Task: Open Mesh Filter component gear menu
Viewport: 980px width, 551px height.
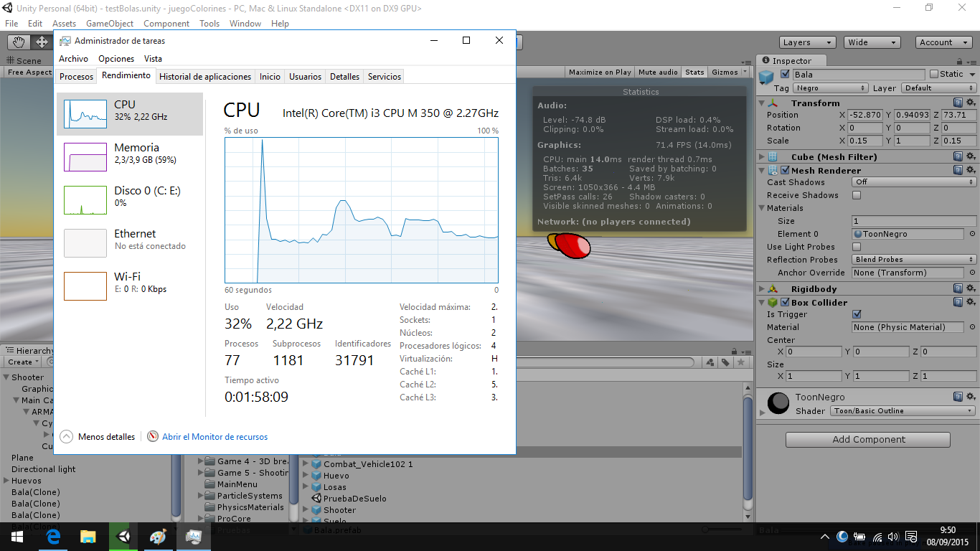Action: [971, 156]
